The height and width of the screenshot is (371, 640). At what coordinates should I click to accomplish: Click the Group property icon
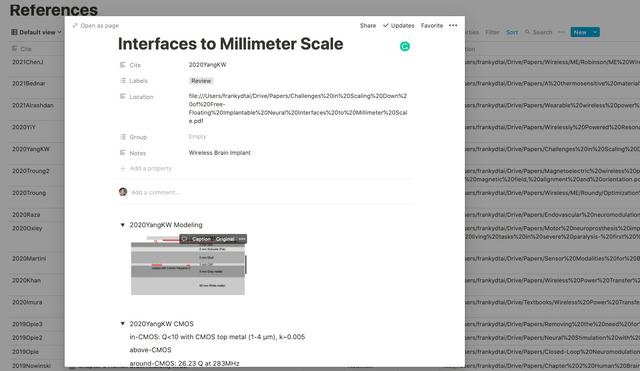122,137
